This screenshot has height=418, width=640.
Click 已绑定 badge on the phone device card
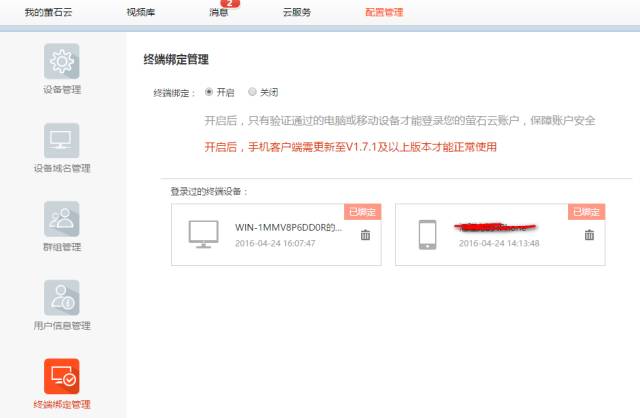click(x=587, y=212)
